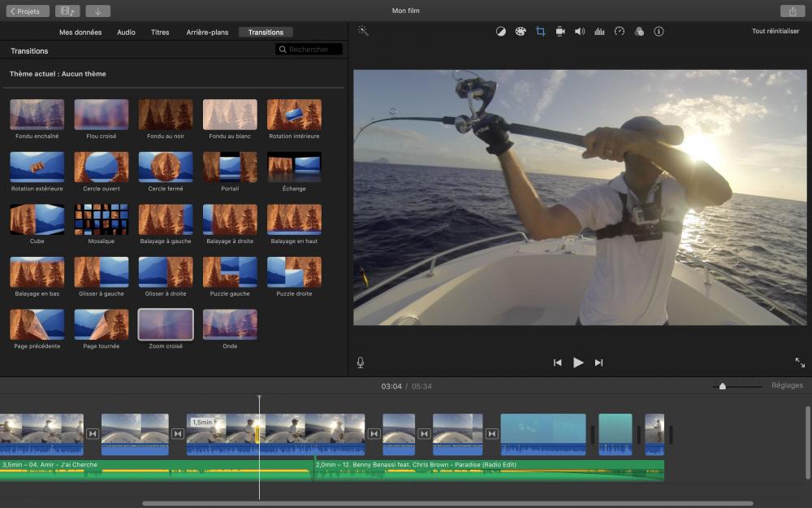
Task: Click the microphone voiceover record icon
Action: click(360, 363)
